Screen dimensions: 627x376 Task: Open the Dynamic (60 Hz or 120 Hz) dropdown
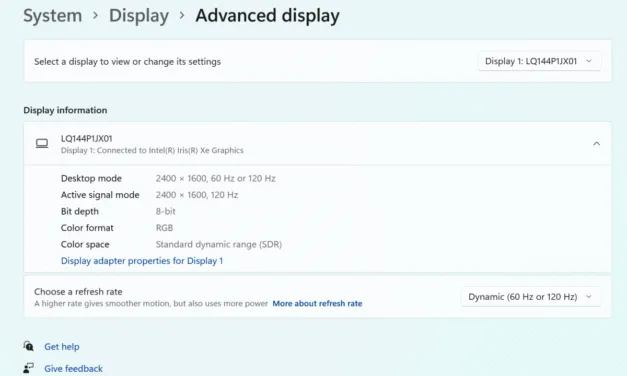(531, 297)
